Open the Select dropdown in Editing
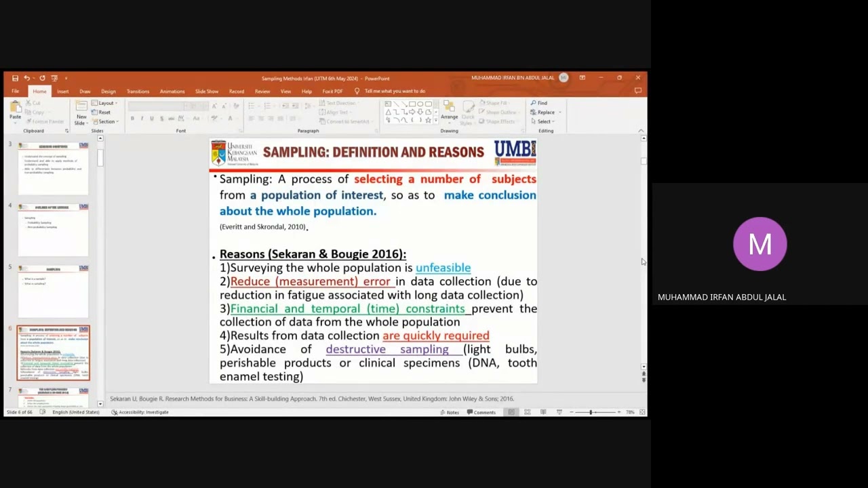 543,121
